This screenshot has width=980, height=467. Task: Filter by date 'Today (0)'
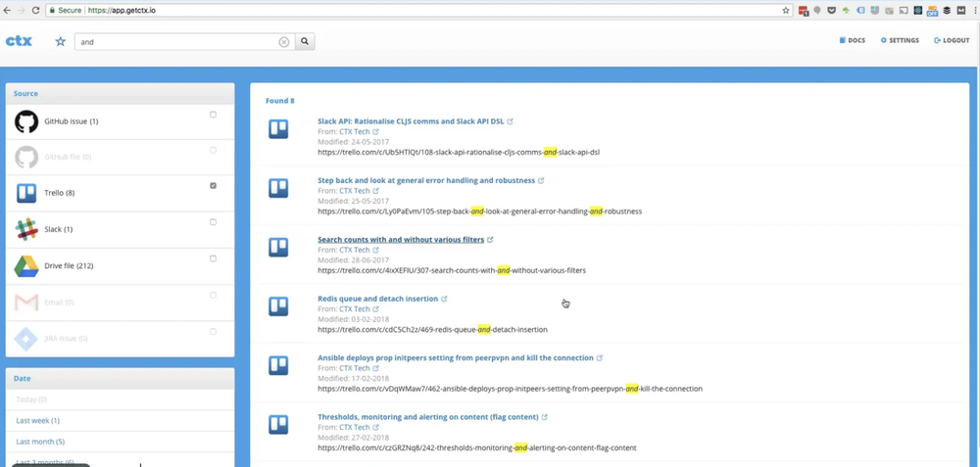31,399
